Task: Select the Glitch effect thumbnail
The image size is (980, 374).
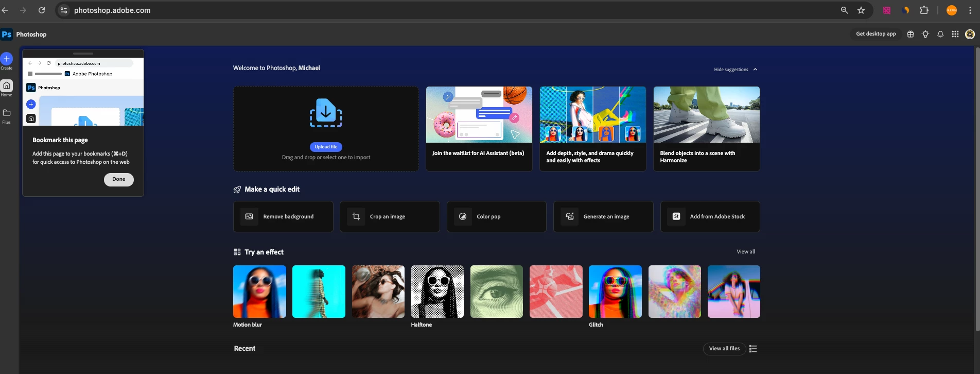Action: coord(615,292)
